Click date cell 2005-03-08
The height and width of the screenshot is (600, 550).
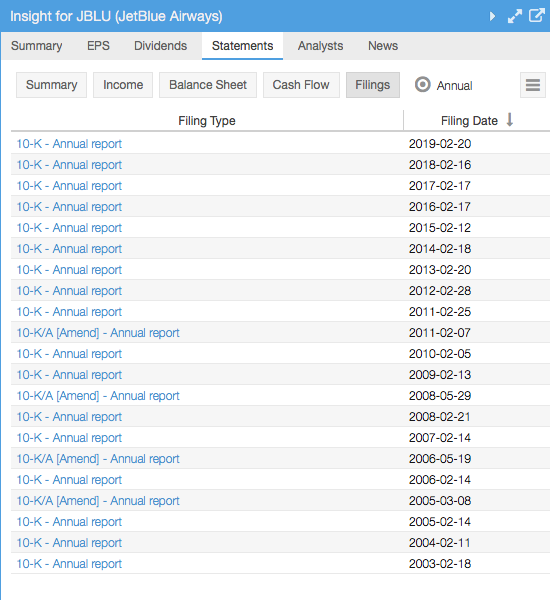point(440,501)
